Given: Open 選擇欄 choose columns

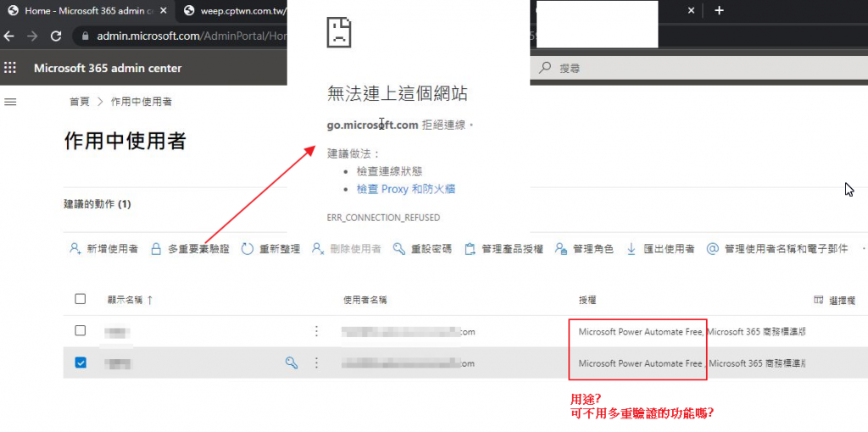Looking at the screenshot, I should 835,300.
